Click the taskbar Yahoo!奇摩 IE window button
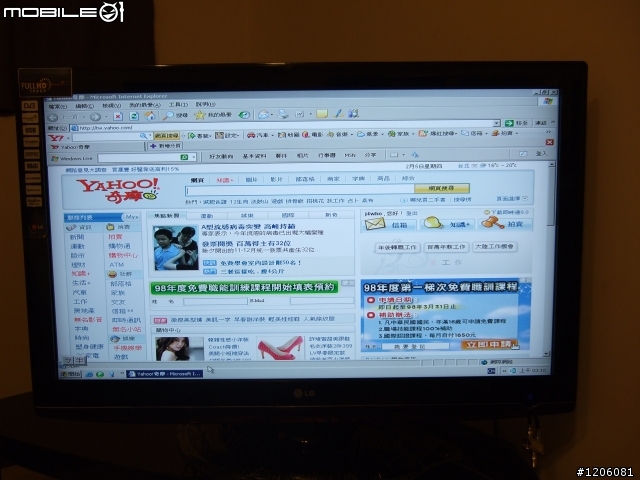The height and width of the screenshot is (480, 640). click(164, 373)
